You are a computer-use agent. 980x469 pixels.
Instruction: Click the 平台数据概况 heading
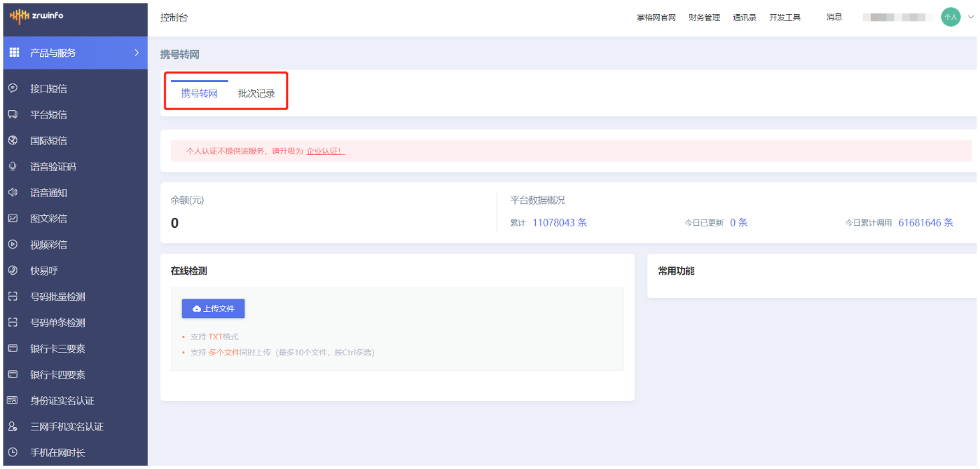(538, 200)
